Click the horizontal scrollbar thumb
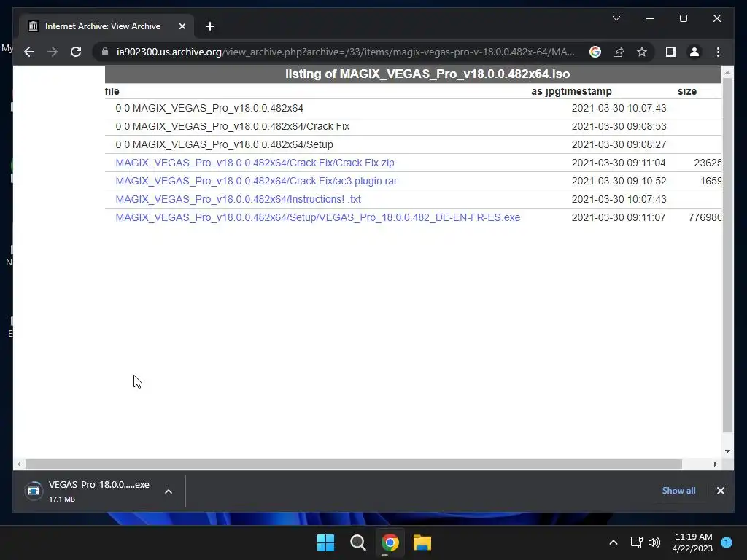 [x=354, y=464]
